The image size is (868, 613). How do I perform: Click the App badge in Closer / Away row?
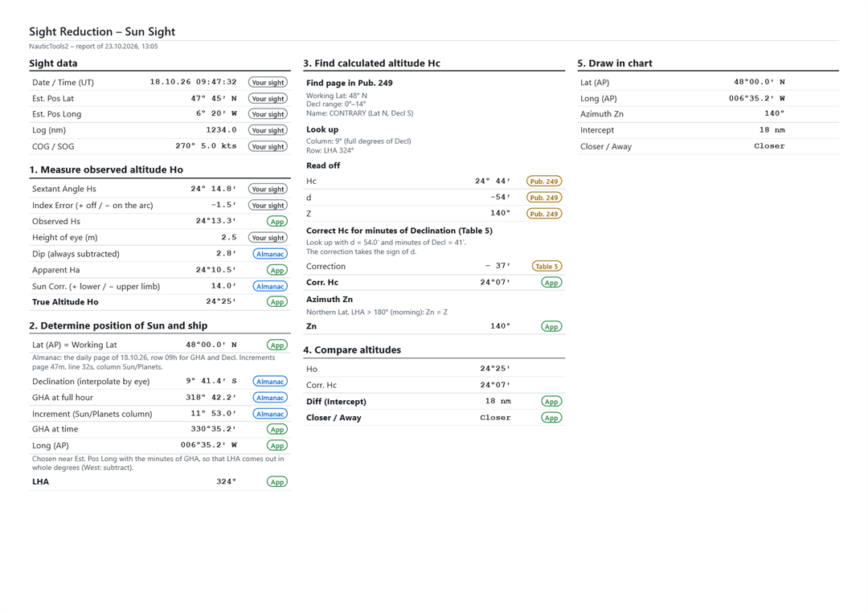pyautogui.click(x=551, y=418)
